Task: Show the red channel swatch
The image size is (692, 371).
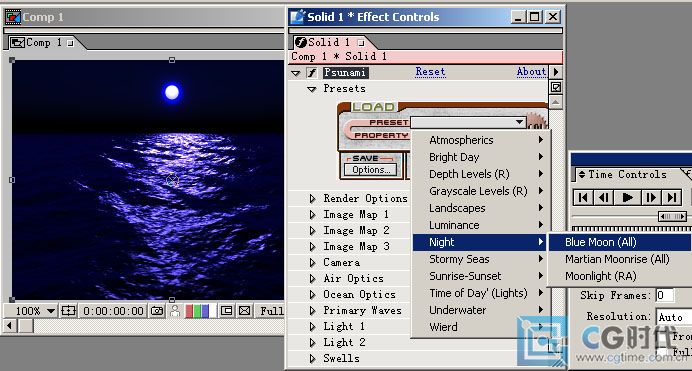Action: [x=189, y=311]
